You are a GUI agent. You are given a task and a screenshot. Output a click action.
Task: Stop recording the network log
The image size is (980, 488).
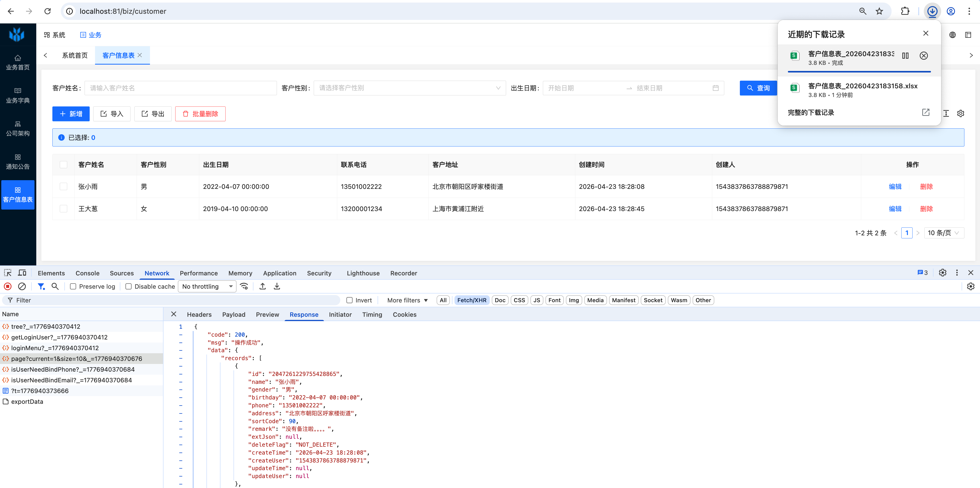point(8,286)
